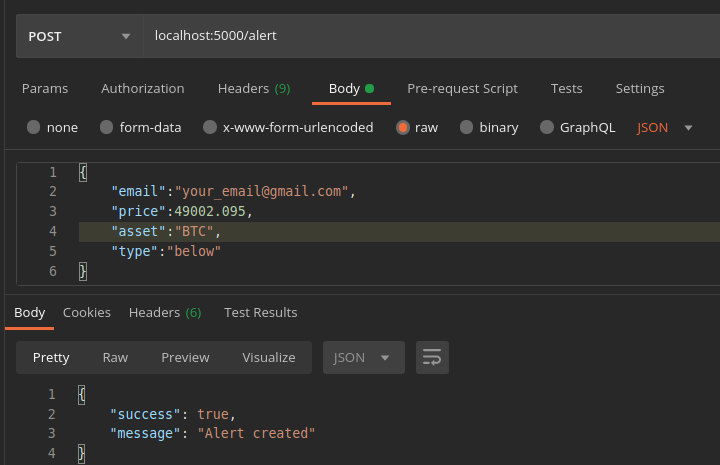Open the request Headers (9) tab

tap(254, 88)
